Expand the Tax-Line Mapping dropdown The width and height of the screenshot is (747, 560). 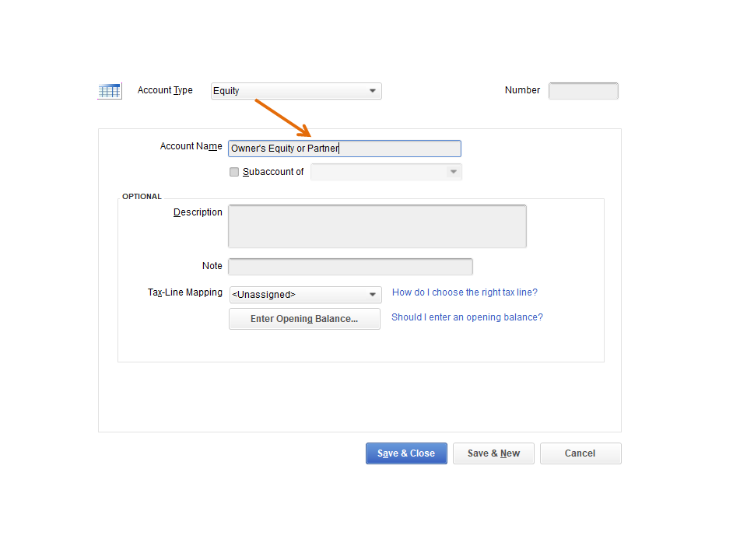pyautogui.click(x=305, y=295)
